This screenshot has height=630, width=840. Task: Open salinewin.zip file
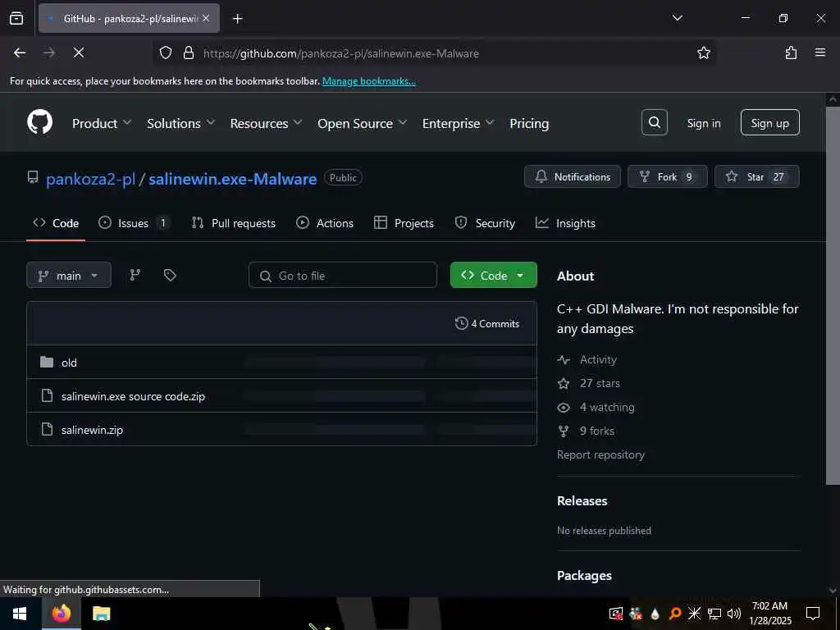(92, 430)
